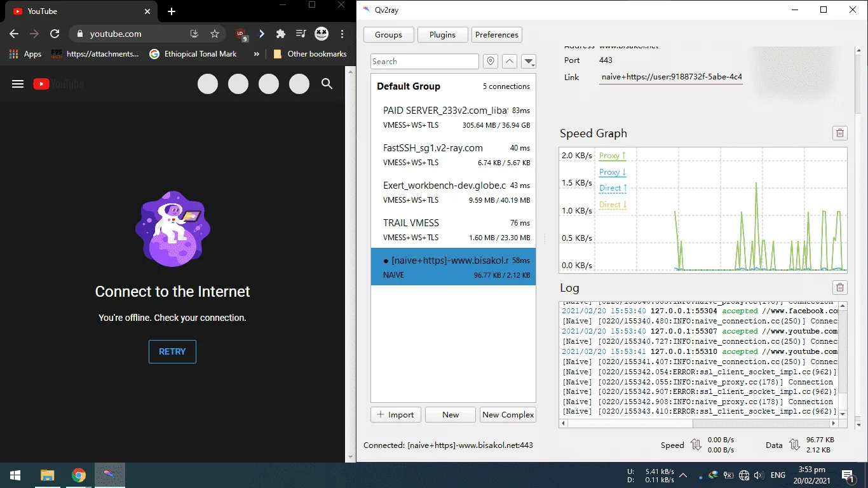Open the Windows Start menu
Image resolution: width=868 pixels, height=488 pixels.
pyautogui.click(x=15, y=475)
